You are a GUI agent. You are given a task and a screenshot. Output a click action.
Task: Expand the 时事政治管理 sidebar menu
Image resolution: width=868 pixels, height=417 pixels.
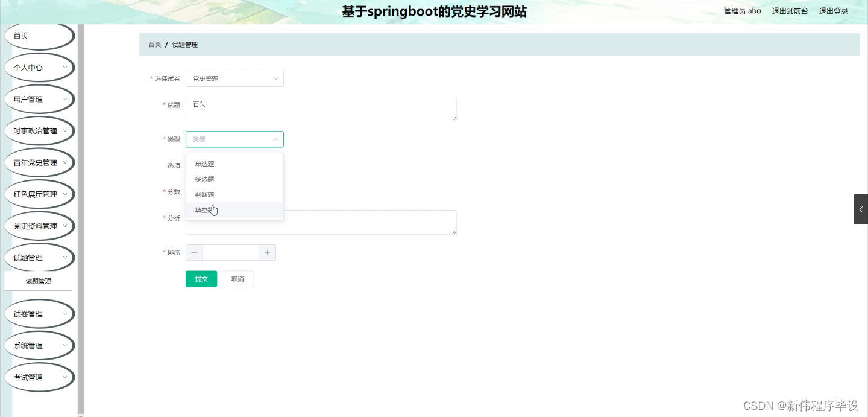click(39, 130)
